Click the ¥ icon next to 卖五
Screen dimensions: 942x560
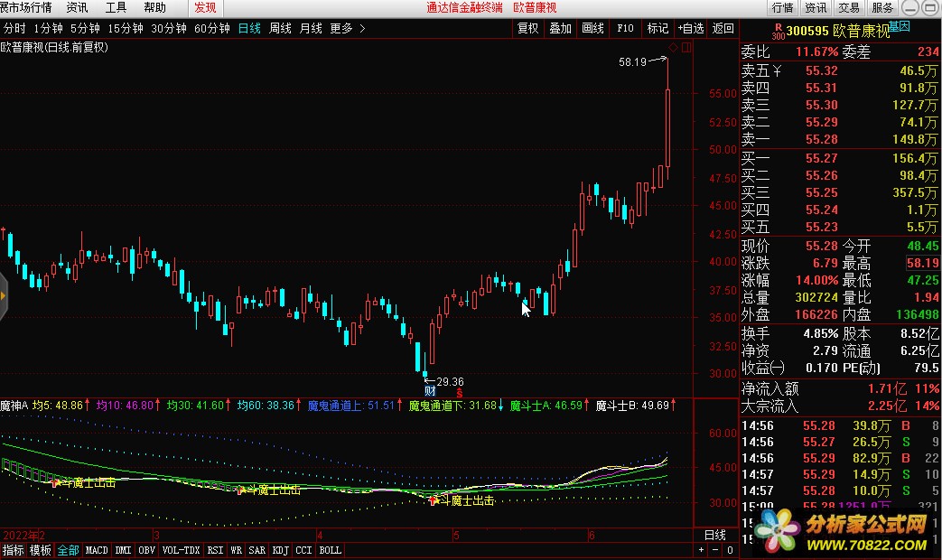click(777, 70)
